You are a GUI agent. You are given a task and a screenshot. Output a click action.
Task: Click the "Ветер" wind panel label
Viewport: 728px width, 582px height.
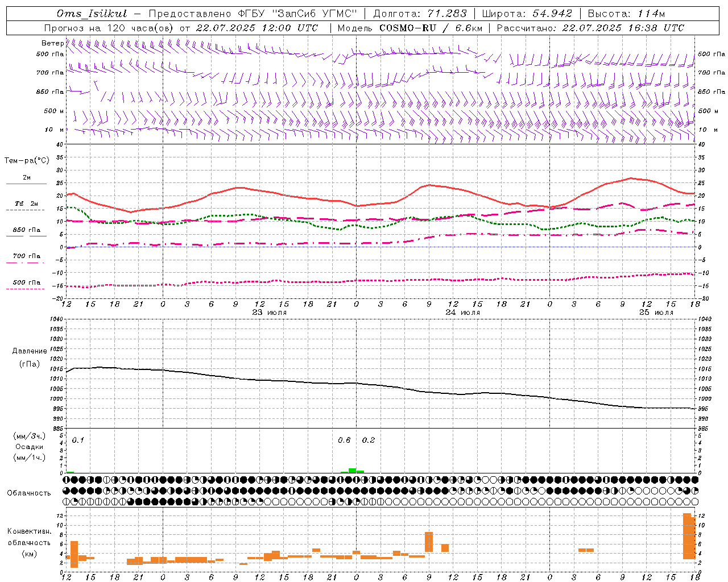click(53, 43)
